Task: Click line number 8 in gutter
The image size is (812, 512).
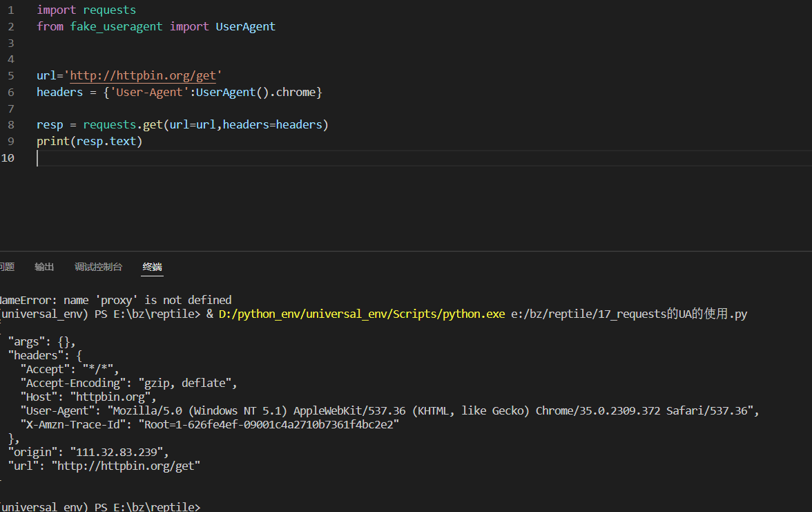Action: click(11, 125)
